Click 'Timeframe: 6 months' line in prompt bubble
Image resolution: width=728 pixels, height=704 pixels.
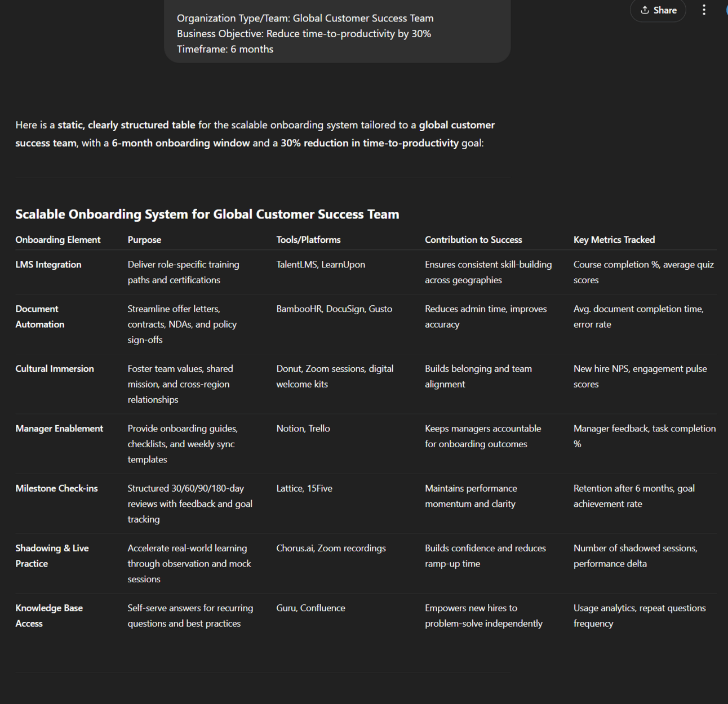(x=225, y=49)
